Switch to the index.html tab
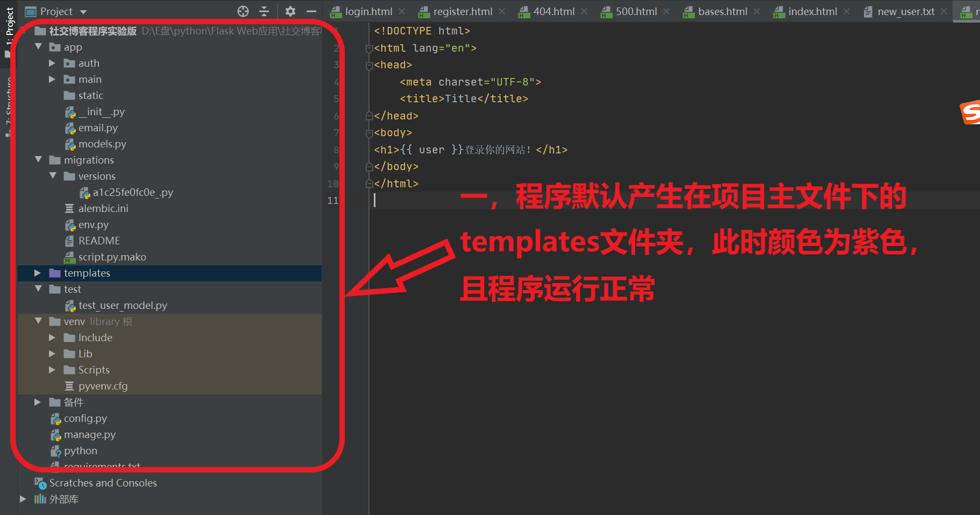The height and width of the screenshot is (515, 980). (812, 11)
